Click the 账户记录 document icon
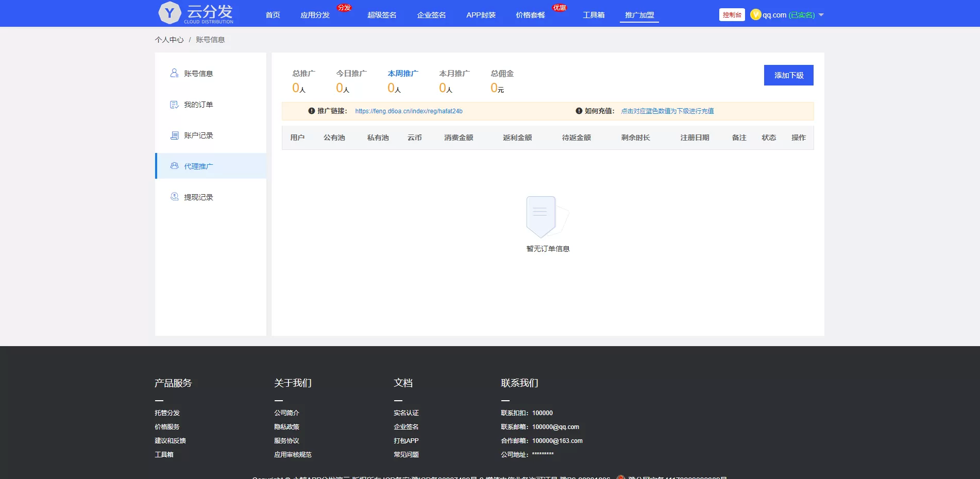 174,135
